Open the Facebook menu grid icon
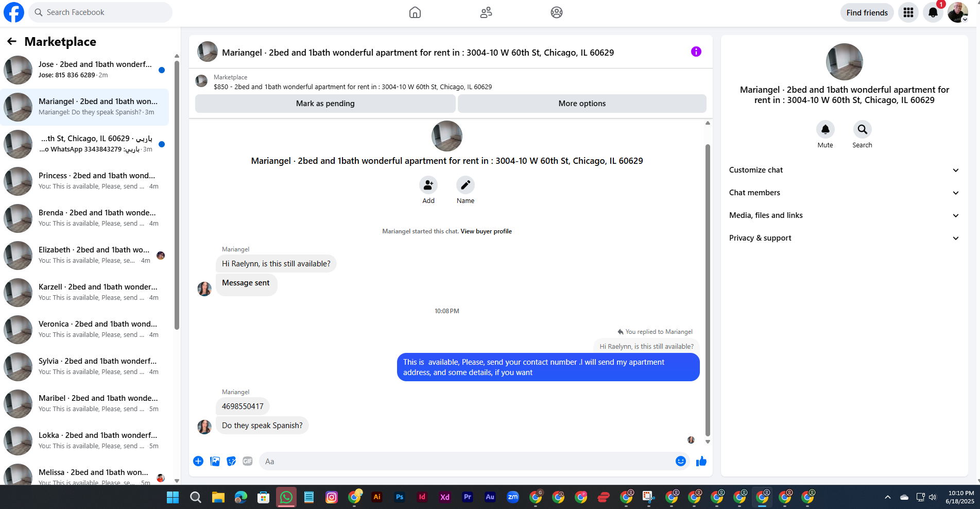This screenshot has width=980, height=509. pyautogui.click(x=908, y=12)
